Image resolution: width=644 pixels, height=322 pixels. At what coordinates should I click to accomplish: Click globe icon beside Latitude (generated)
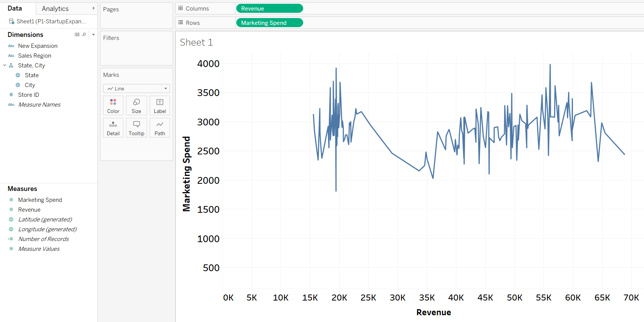click(x=11, y=220)
